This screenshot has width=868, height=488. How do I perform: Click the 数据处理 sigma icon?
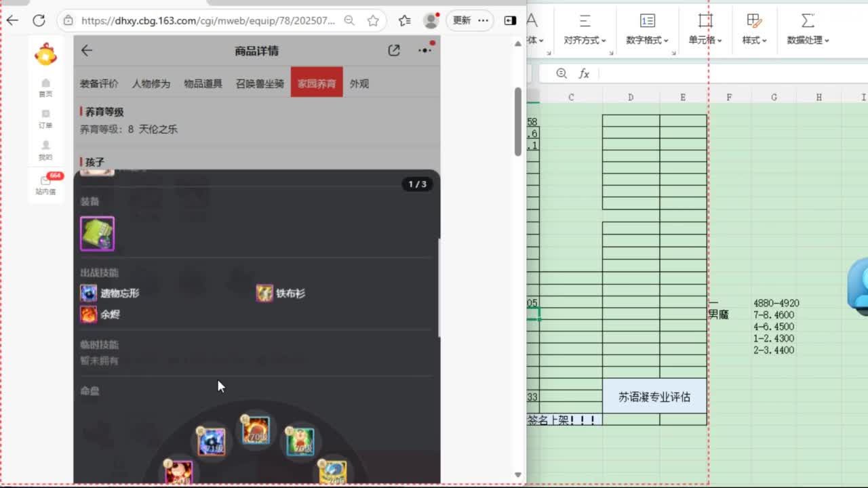807,20
